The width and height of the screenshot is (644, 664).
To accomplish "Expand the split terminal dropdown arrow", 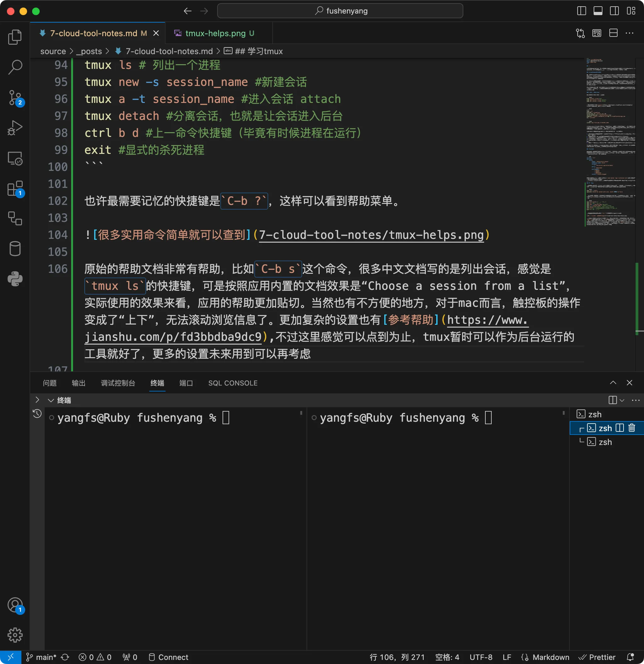I will point(622,400).
